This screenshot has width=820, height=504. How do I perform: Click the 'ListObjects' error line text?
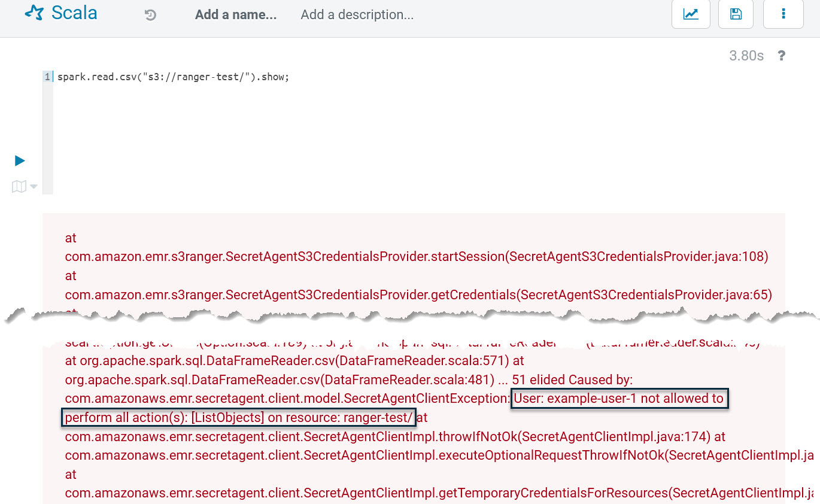click(238, 418)
